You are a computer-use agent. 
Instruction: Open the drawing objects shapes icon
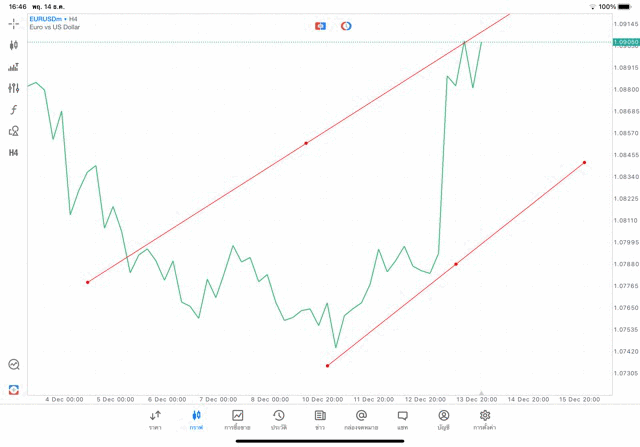click(14, 131)
